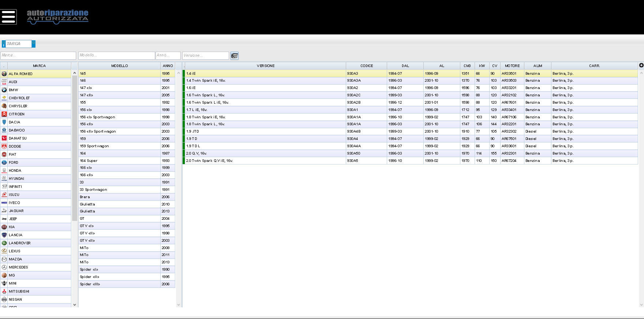Image resolution: width=644 pixels, height=319 pixels.
Task: Sort by the ANNO column header
Action: (168, 66)
